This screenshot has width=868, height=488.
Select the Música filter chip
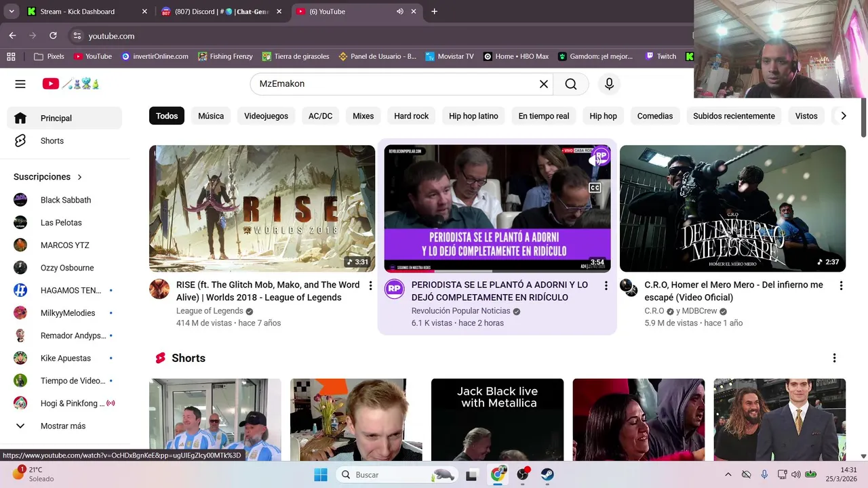[211, 116]
